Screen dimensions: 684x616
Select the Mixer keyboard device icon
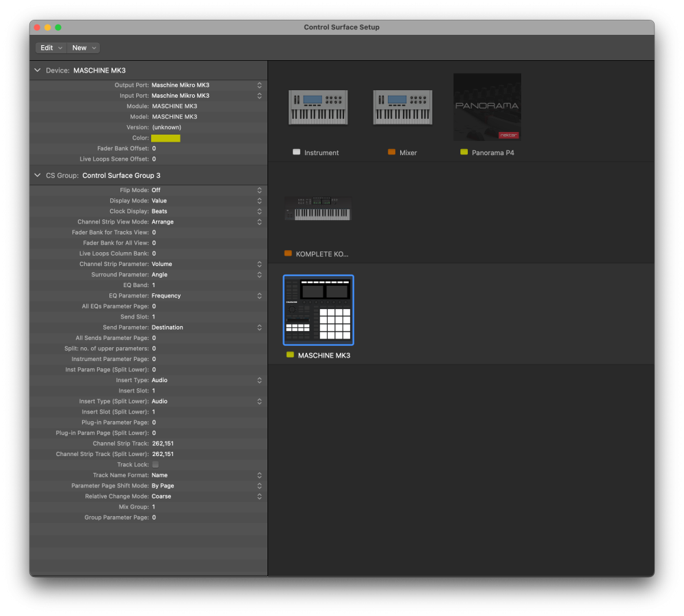[403, 107]
